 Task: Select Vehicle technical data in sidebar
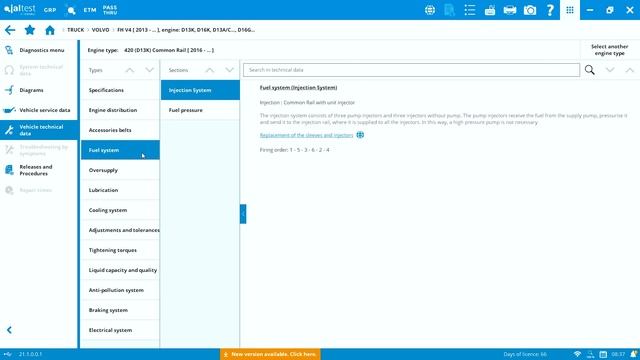(39, 130)
